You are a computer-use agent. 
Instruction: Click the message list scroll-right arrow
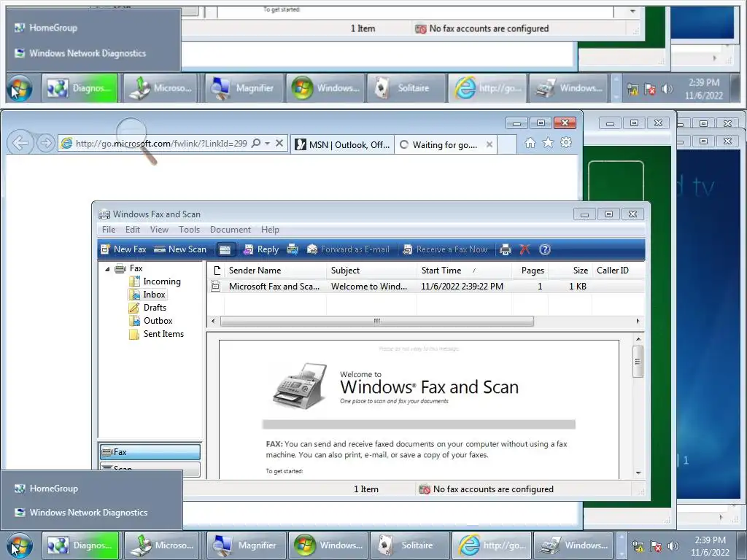[x=638, y=321]
